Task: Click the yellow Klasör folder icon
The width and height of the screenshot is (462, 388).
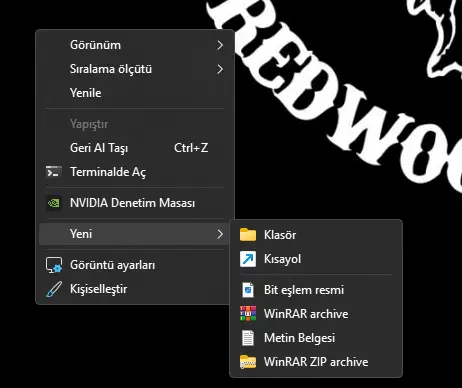Action: [x=248, y=235]
